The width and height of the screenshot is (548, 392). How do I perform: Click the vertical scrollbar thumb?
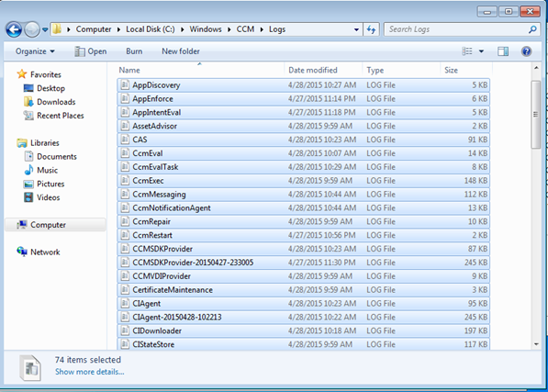click(535, 115)
